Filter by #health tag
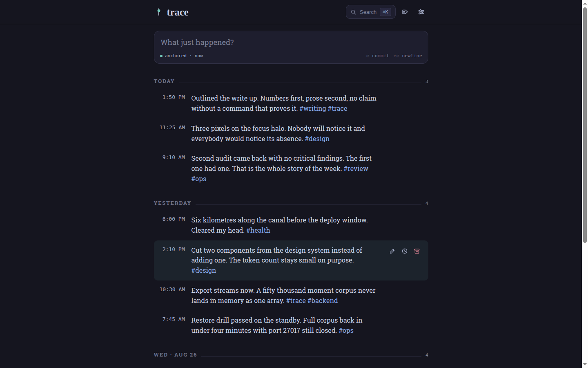This screenshot has width=588, height=368. pyautogui.click(x=258, y=230)
